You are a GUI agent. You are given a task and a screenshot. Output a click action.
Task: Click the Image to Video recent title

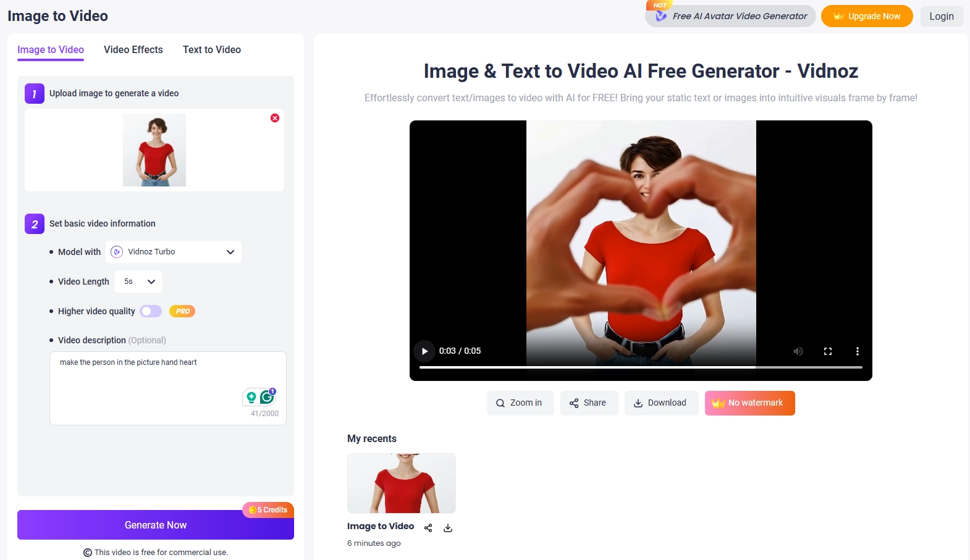pos(381,526)
